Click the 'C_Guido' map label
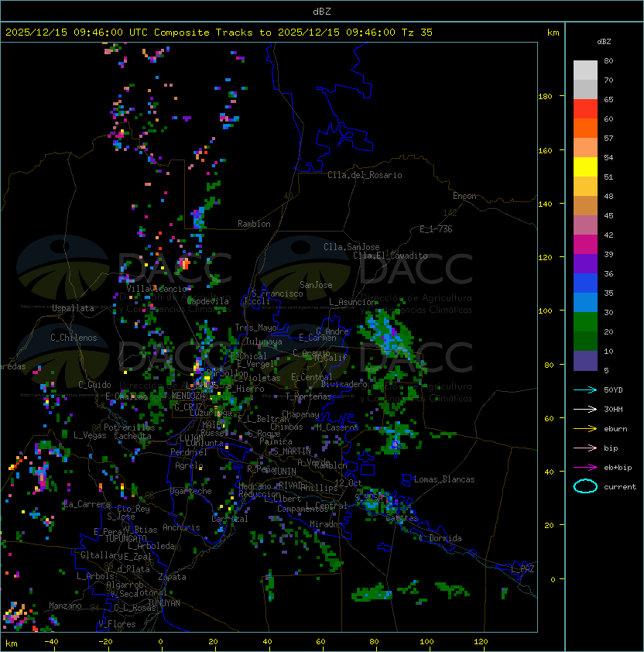This screenshot has width=644, height=652. tap(94, 385)
